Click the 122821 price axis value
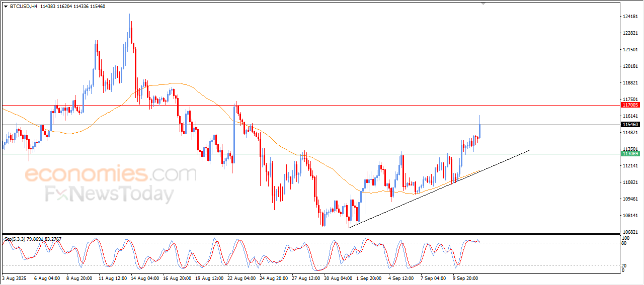 click(x=630, y=33)
